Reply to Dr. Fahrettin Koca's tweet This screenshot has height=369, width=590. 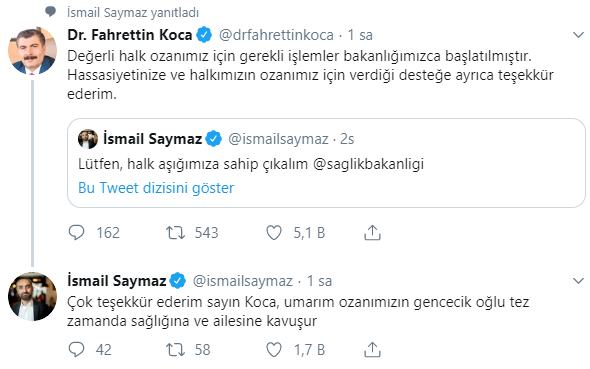tap(76, 232)
